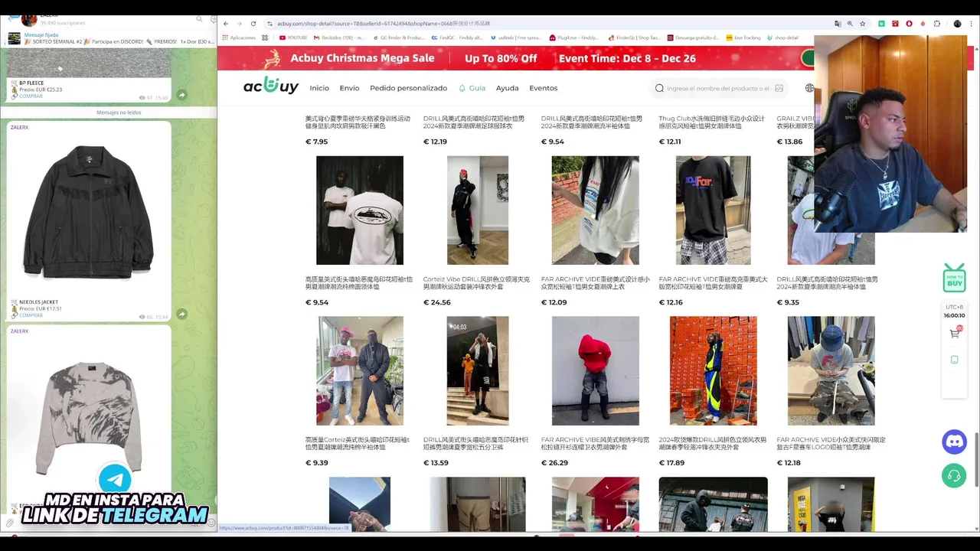Open the Mensaje fijado pinned message
Image resolution: width=980 pixels, height=551 pixels.
(x=111, y=38)
